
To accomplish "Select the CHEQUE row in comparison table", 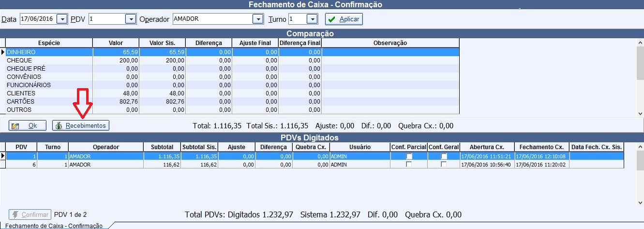I will [48, 61].
